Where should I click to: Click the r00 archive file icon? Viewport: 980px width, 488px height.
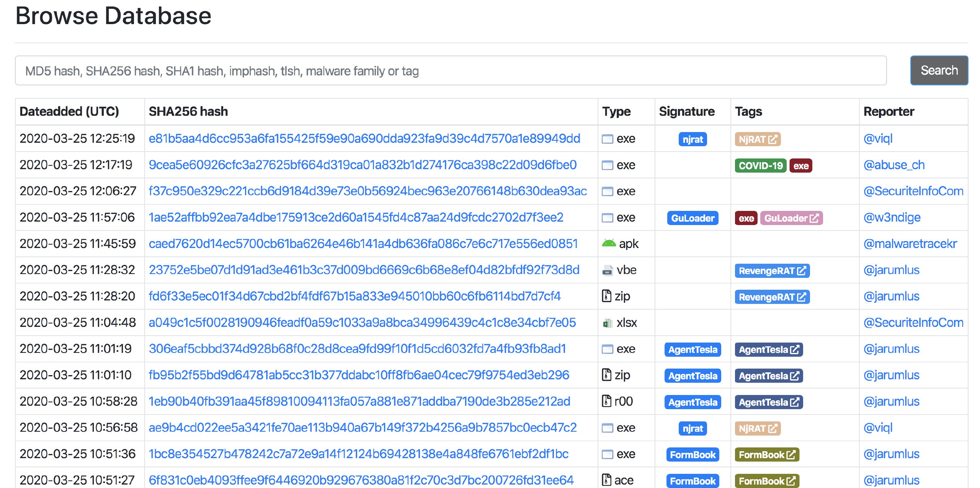pyautogui.click(x=606, y=401)
